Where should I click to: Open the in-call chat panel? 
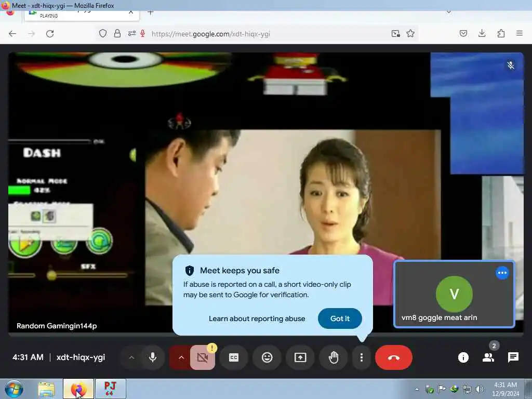point(513,357)
